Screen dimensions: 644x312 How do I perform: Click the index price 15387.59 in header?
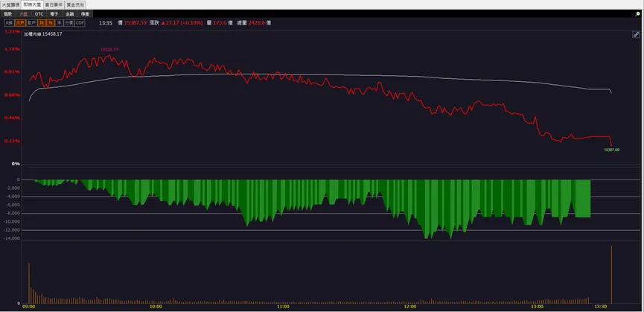pyautogui.click(x=135, y=23)
